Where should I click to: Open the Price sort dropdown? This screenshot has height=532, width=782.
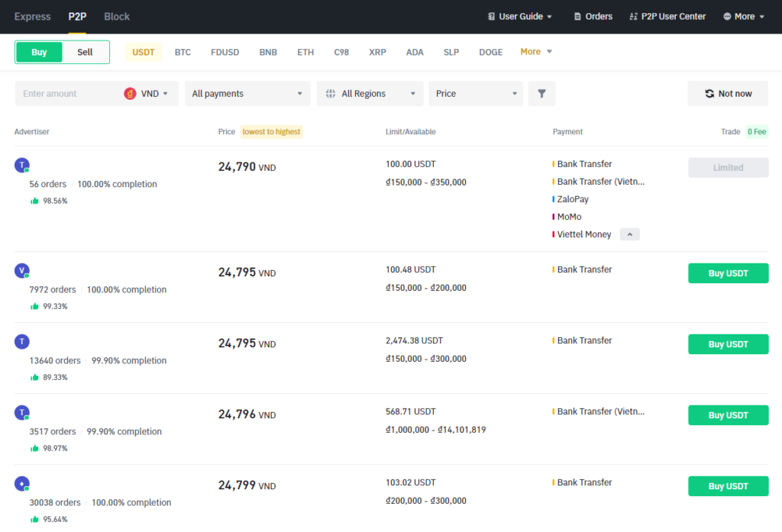point(476,93)
